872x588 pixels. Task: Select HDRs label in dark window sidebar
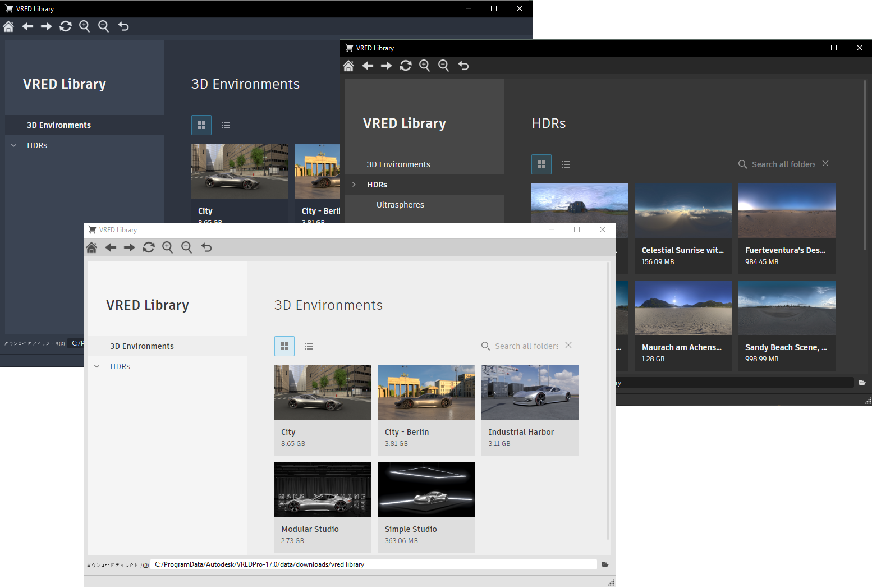click(377, 185)
